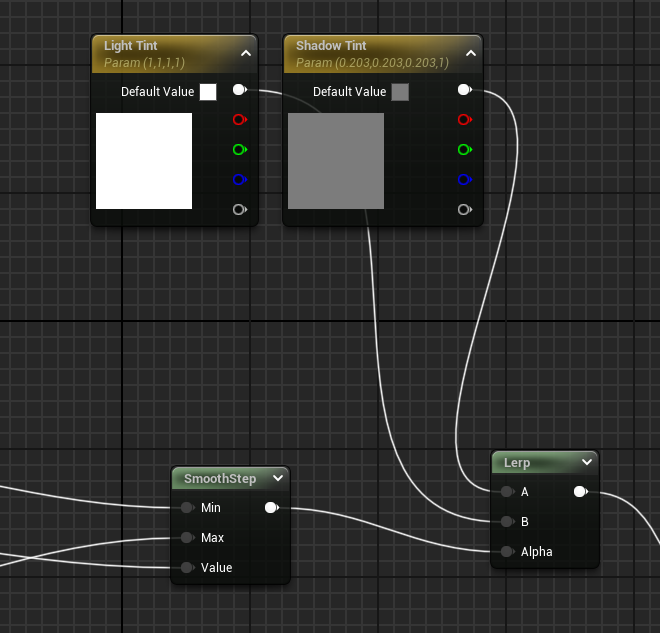
Task: Collapse the Shadow Tint node preview
Action: 470,54
